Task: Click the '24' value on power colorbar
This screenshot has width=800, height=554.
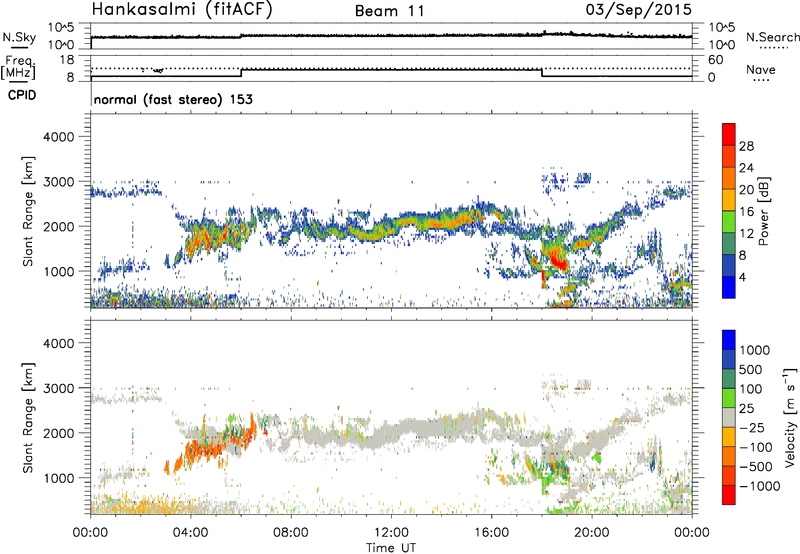Action: (x=746, y=168)
